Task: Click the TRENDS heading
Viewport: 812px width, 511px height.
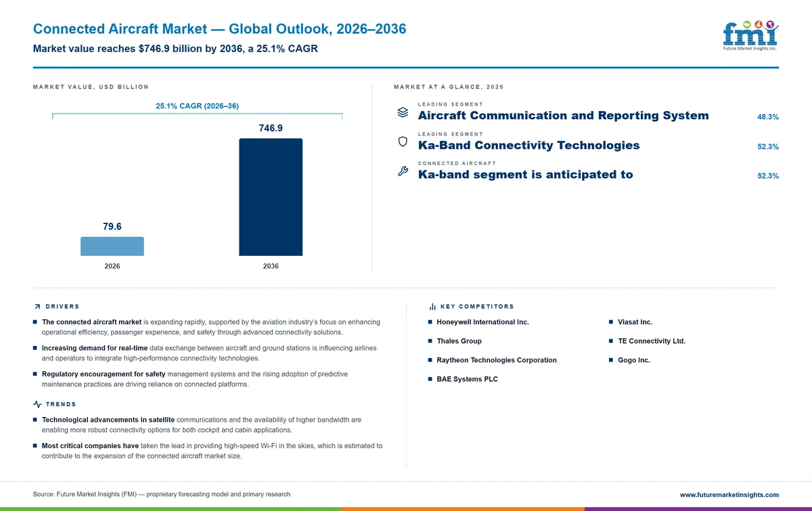Action: [x=61, y=404]
